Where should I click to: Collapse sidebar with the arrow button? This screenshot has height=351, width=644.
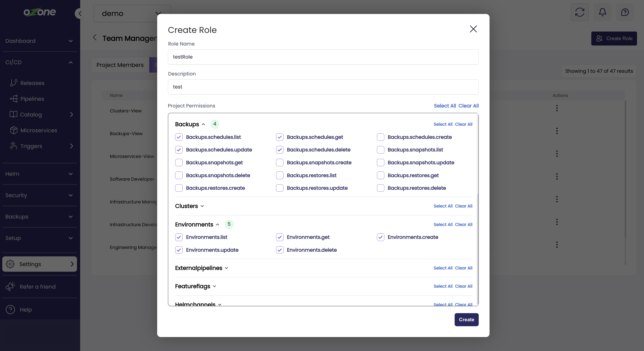[x=80, y=14]
